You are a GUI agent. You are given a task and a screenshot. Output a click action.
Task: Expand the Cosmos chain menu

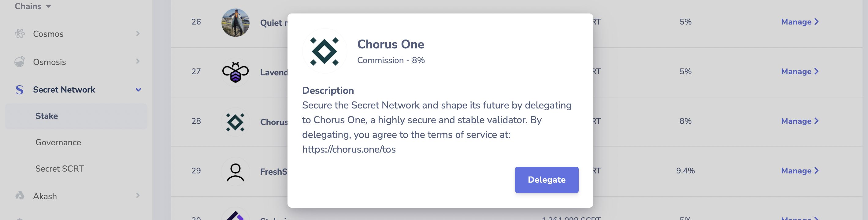point(137,34)
